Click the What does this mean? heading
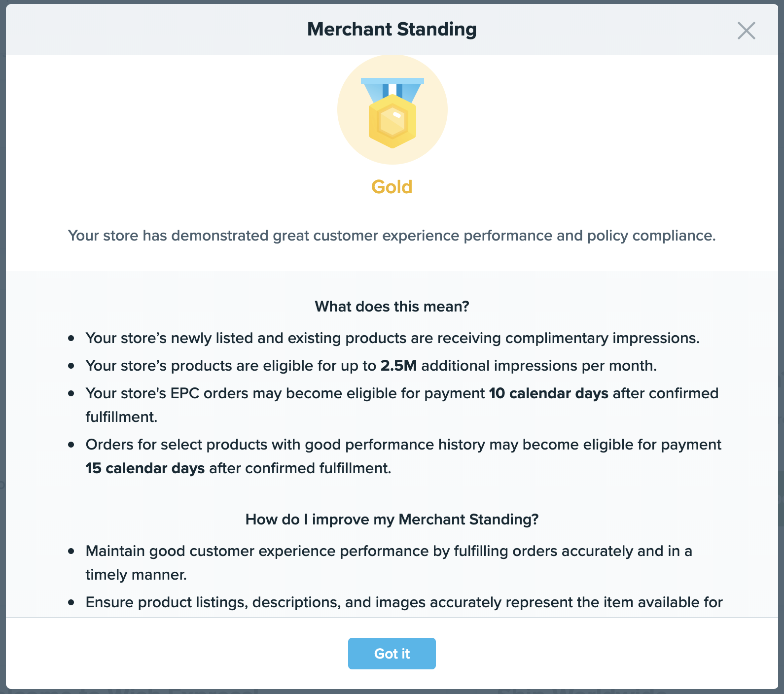Viewport: 784px width, 694px height. [x=392, y=307]
